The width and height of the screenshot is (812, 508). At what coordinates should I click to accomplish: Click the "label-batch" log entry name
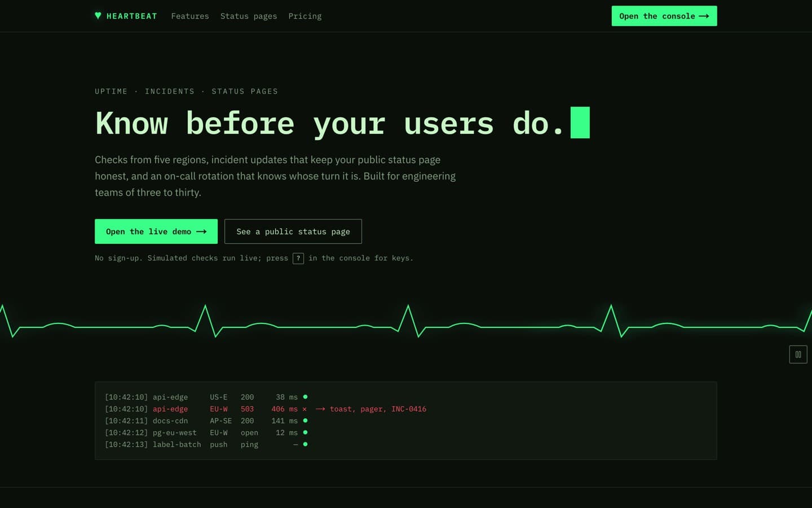coord(177,445)
